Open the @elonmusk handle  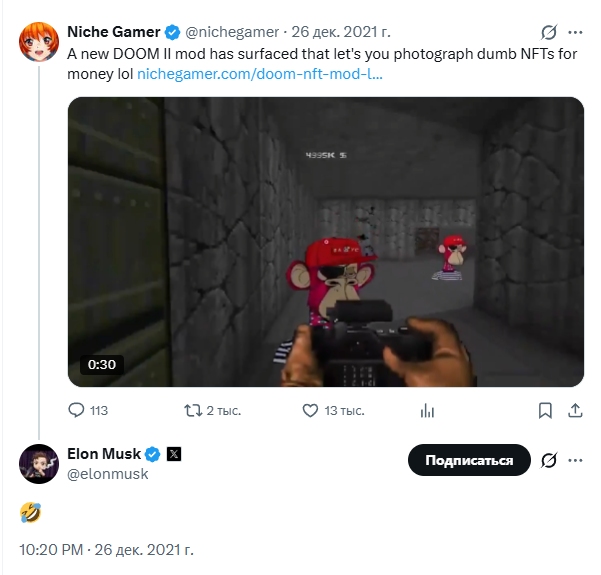108,474
